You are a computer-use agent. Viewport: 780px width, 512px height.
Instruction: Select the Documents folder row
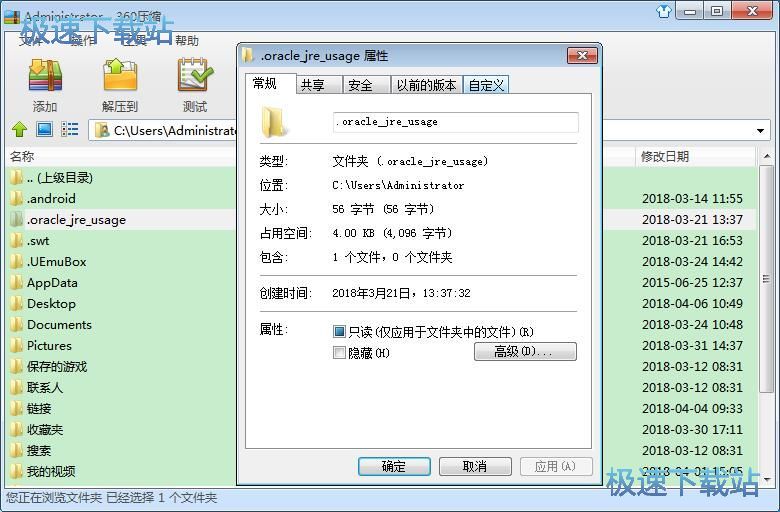tap(122, 324)
